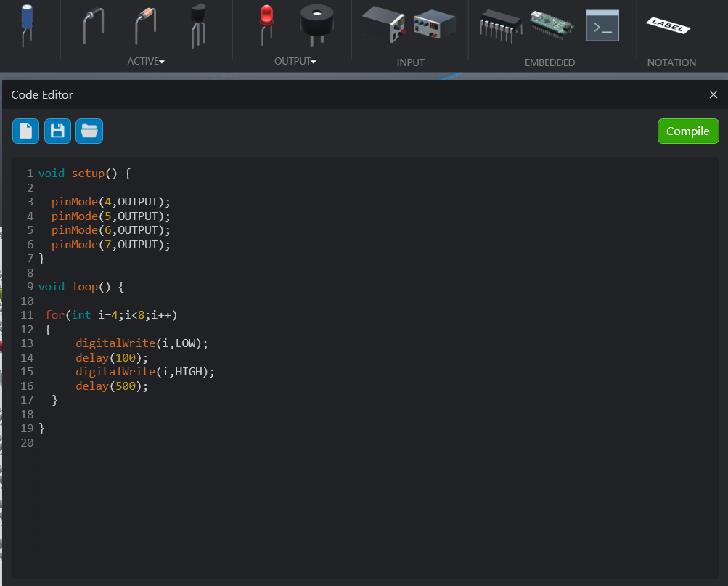Viewport: 728px width, 586px height.
Task: Click the pinMode(7,OUTPUT) line
Action: click(x=111, y=244)
